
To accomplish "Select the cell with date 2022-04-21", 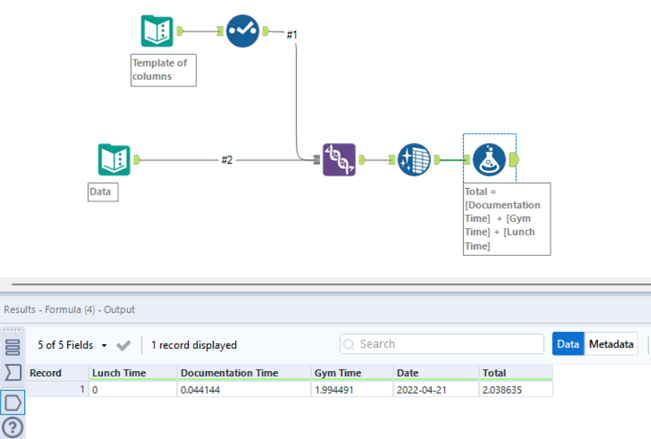I will click(436, 390).
